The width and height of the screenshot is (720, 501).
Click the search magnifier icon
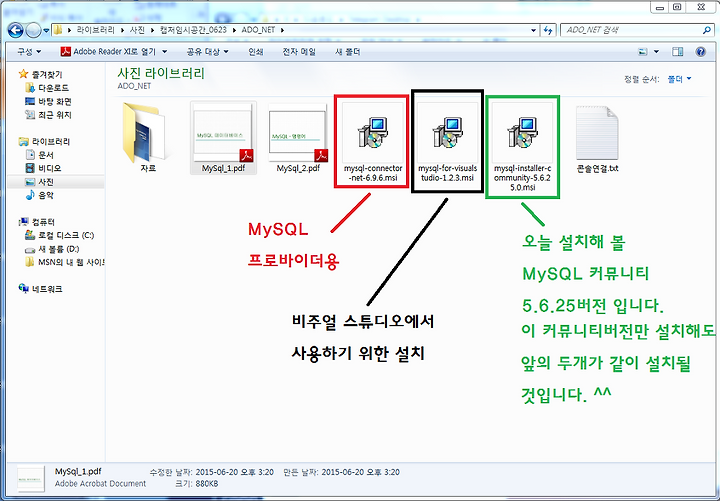[x=707, y=30]
